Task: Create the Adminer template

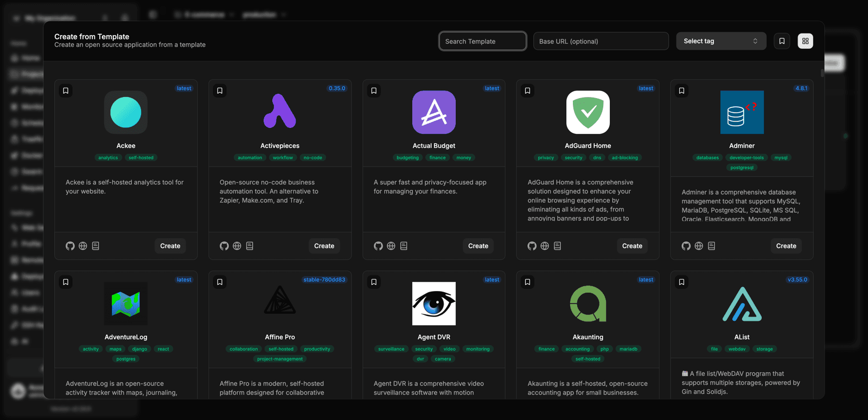Action: [786, 246]
